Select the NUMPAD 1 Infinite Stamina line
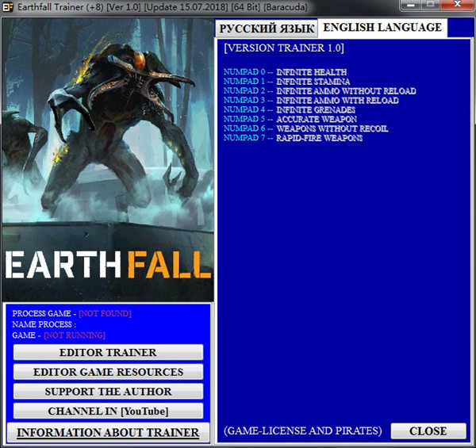This screenshot has height=448, width=476. 286,82
